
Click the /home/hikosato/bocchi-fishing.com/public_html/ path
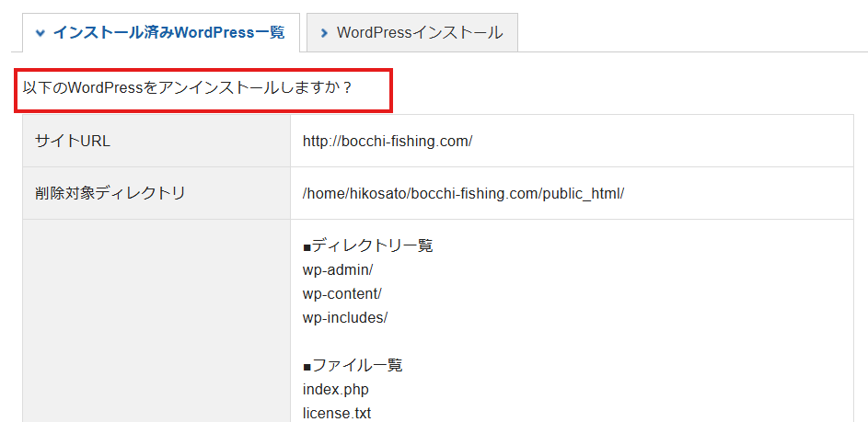click(x=463, y=193)
